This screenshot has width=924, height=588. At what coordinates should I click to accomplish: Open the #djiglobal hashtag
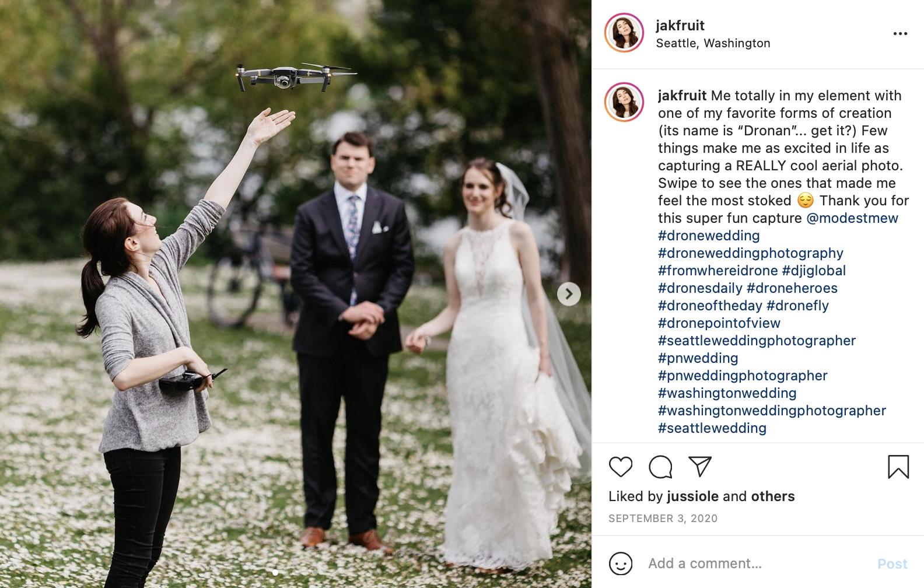click(x=814, y=270)
